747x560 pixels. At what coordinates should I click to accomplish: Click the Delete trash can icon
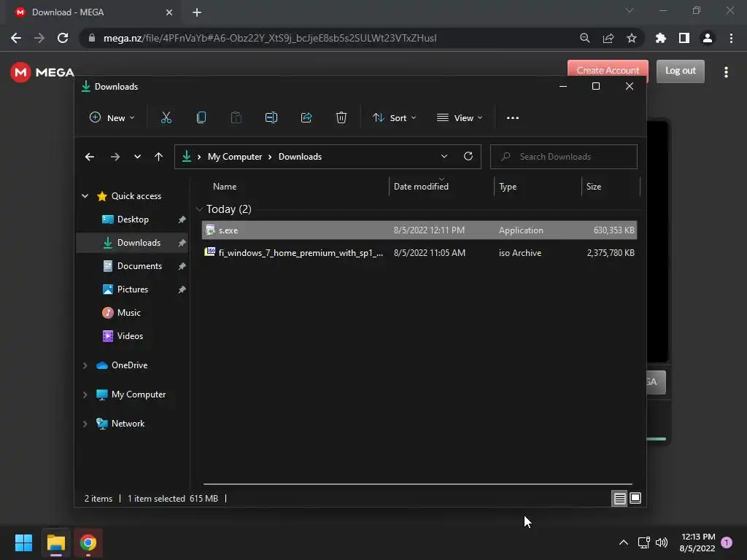[341, 117]
